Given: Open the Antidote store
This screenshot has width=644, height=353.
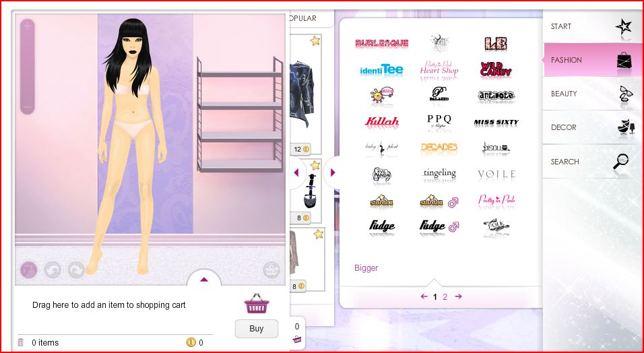Looking at the screenshot, I should [x=496, y=96].
